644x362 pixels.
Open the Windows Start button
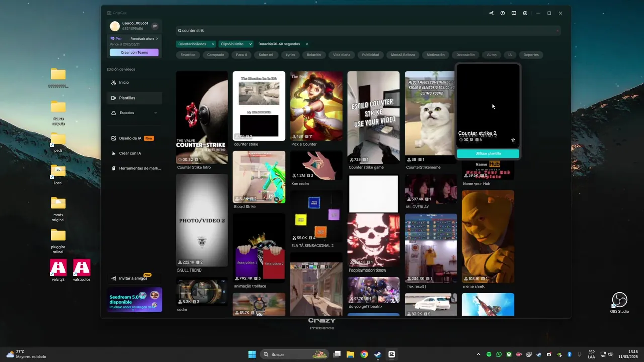252,354
